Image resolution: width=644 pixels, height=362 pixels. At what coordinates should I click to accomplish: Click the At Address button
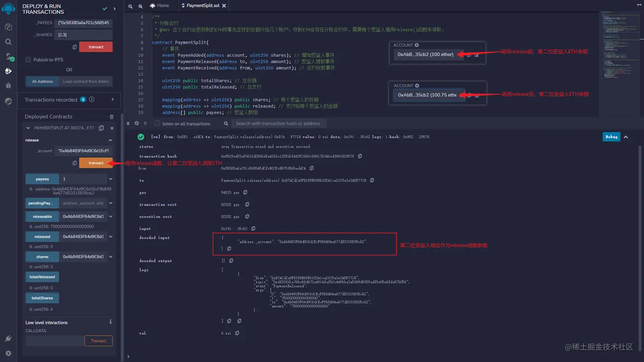[42, 81]
